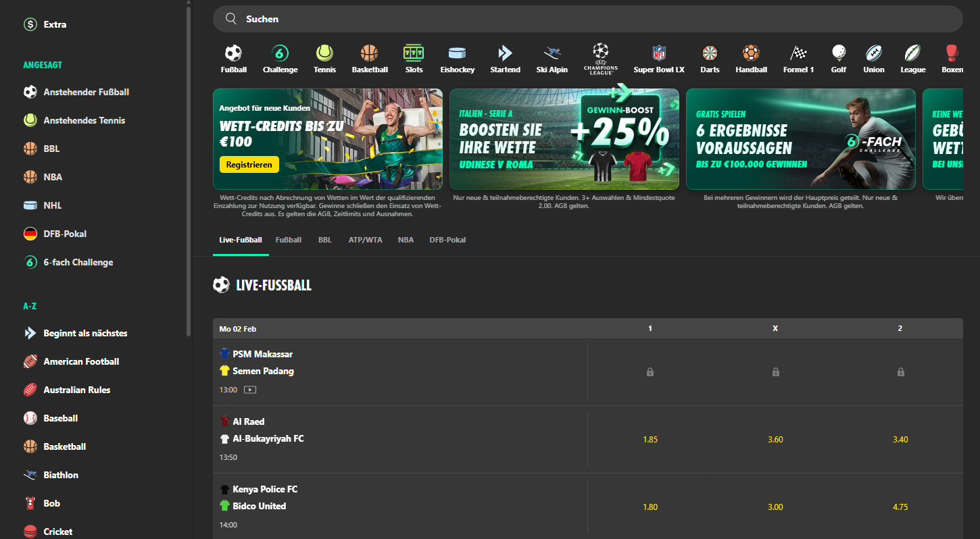Select the Eishockey puck icon
This screenshot has height=539, width=980.
coord(458,53)
